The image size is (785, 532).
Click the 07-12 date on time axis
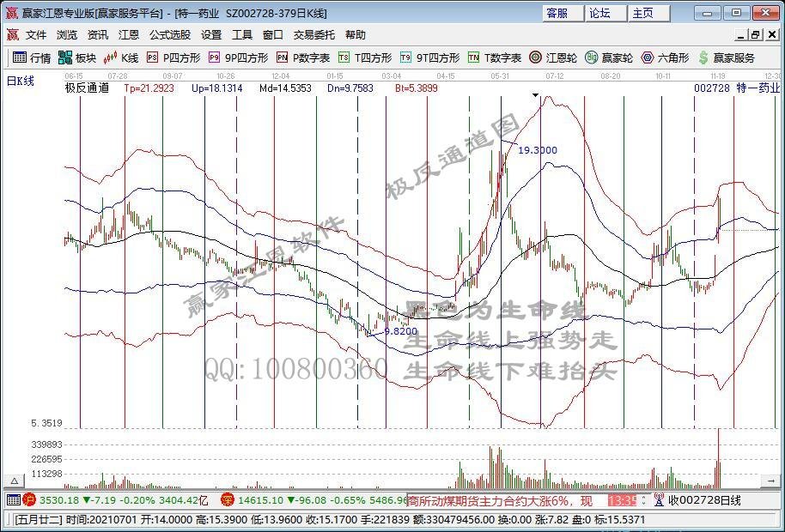[555, 76]
